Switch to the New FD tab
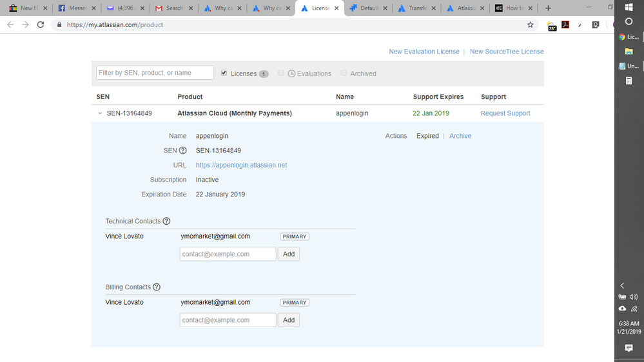Viewport: 644px width, 362px height. [x=28, y=8]
